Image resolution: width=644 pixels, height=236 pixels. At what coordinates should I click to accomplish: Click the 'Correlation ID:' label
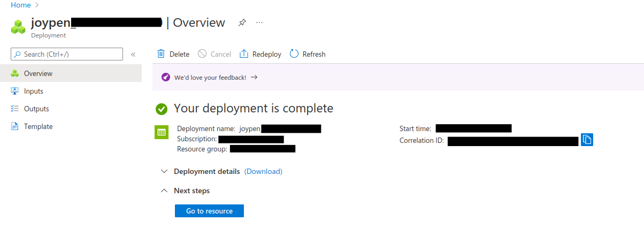tap(421, 141)
